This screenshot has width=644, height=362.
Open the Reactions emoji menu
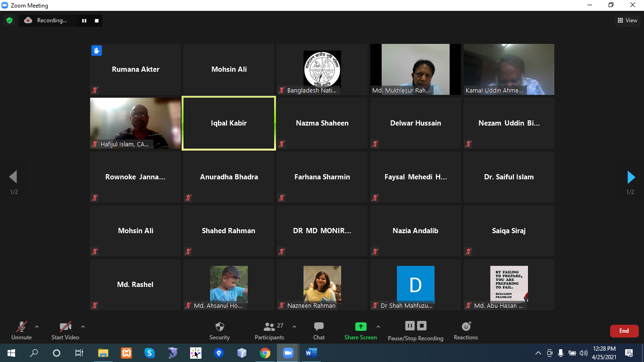(x=466, y=330)
